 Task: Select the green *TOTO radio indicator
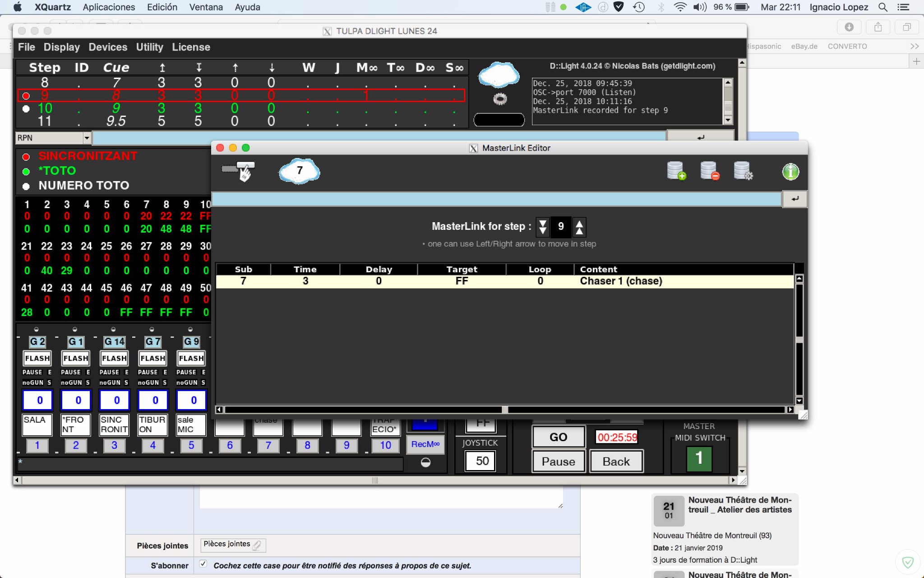[26, 172]
